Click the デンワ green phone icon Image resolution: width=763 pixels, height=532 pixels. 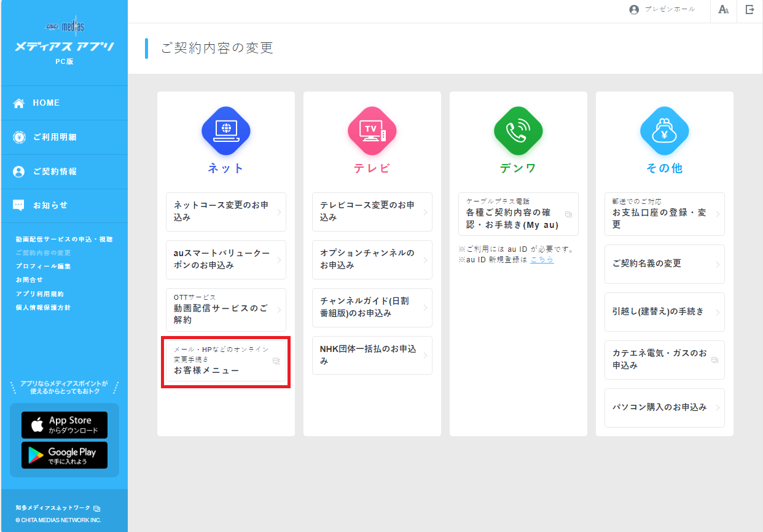tap(518, 131)
